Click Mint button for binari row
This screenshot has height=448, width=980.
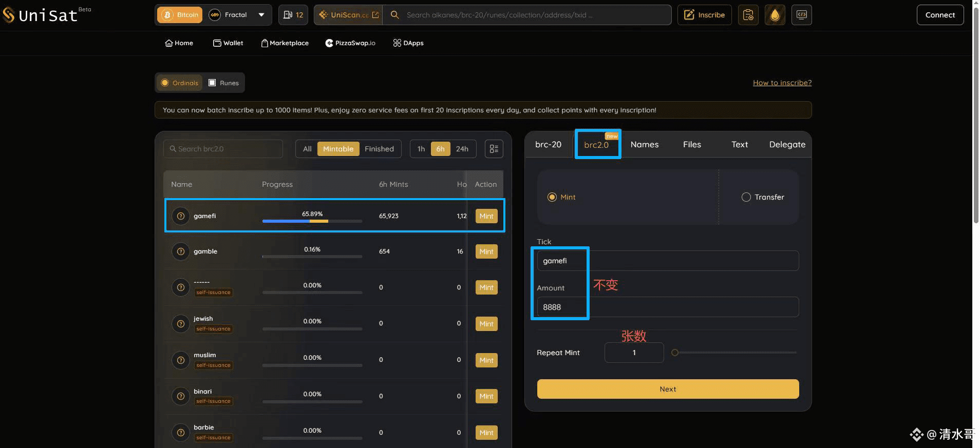486,396
